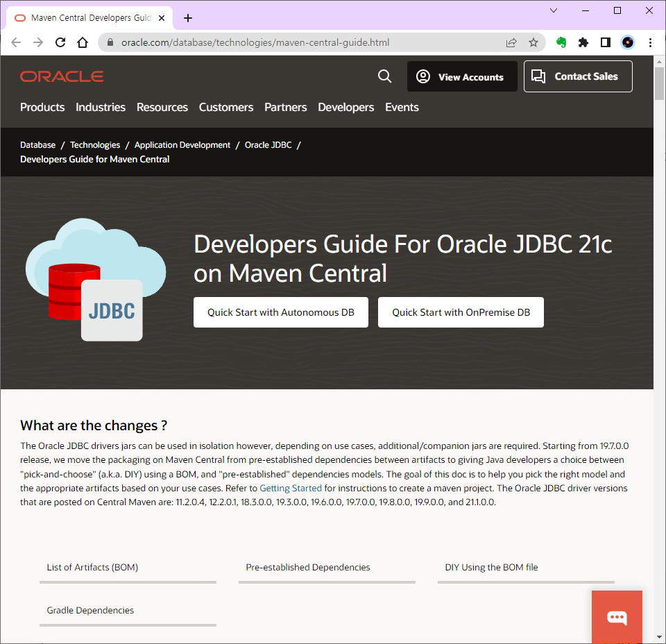Open the Resources menu
Viewport: 666px width, 644px height.
[x=162, y=107]
